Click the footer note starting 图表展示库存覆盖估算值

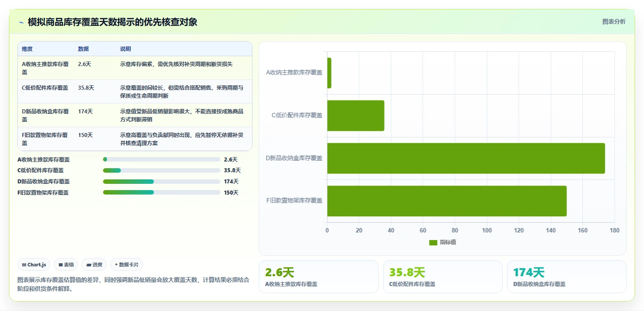133,284
